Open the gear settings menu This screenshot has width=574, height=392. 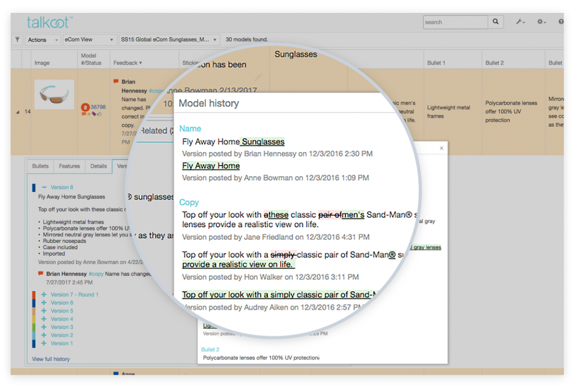click(x=541, y=22)
